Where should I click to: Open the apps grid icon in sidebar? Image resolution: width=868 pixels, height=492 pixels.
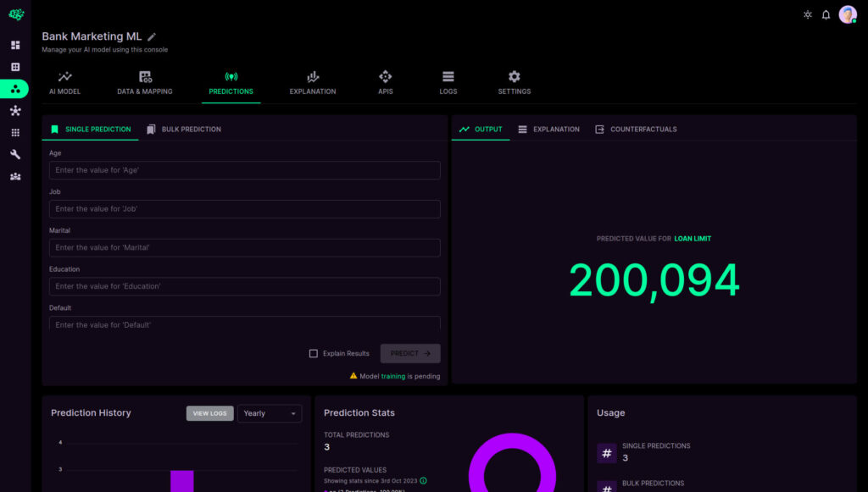point(15,133)
